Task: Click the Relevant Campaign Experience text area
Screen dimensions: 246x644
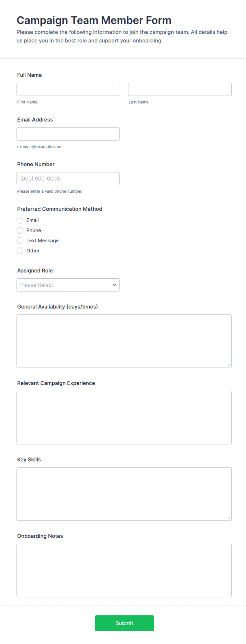Action: pyautogui.click(x=124, y=418)
